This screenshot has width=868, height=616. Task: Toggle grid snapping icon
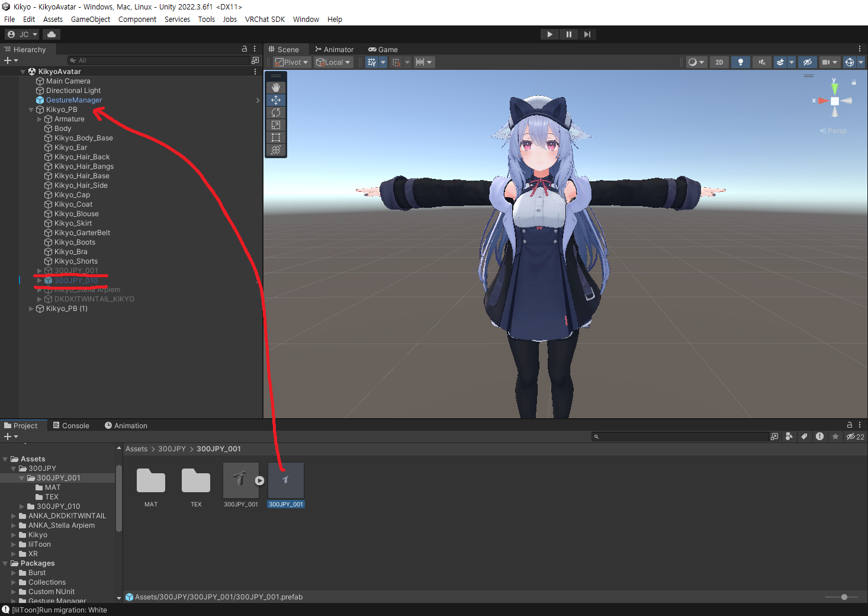point(396,62)
